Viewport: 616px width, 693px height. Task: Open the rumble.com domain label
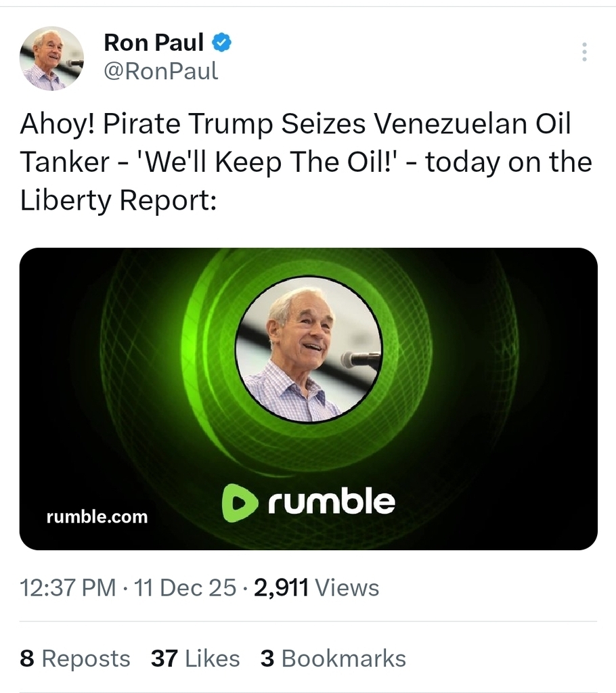coord(97,517)
